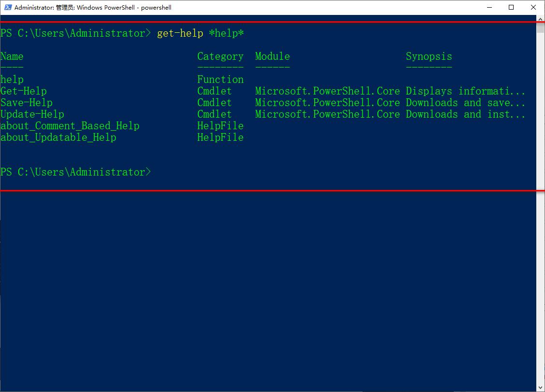Maximize the PowerShell window
Screen dimensions: 545x392
(511, 7)
